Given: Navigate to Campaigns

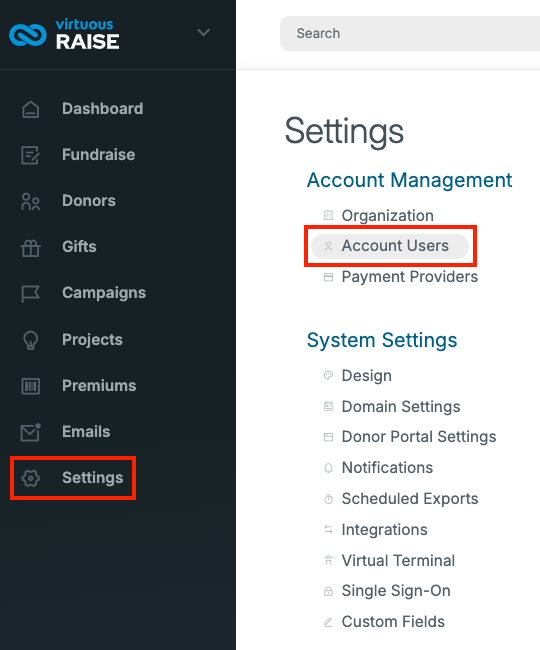Looking at the screenshot, I should tap(104, 293).
